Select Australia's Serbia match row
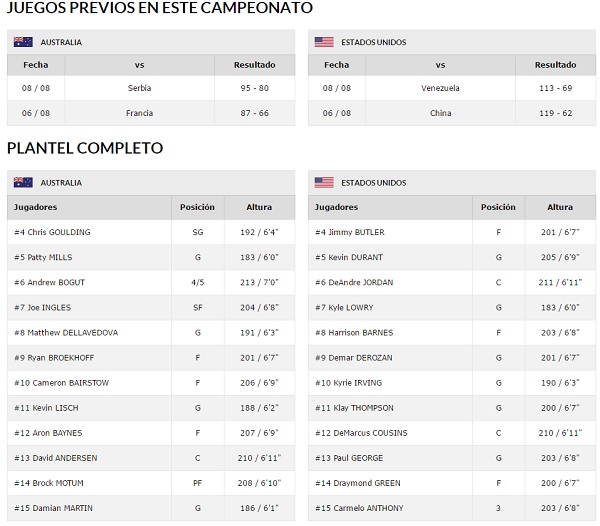The height and width of the screenshot is (526, 600). 151,88
